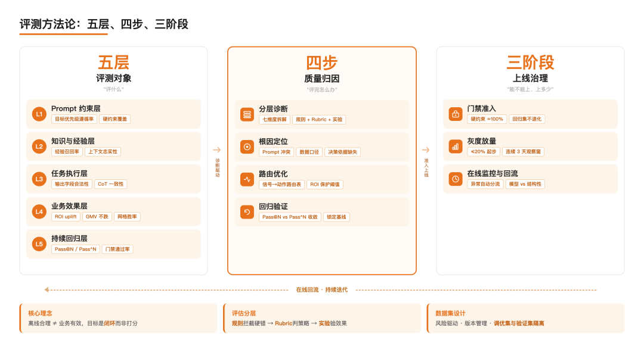This screenshot has width=644, height=346.
Task: Click the 评估分层 footer heading
Action: click(x=243, y=313)
